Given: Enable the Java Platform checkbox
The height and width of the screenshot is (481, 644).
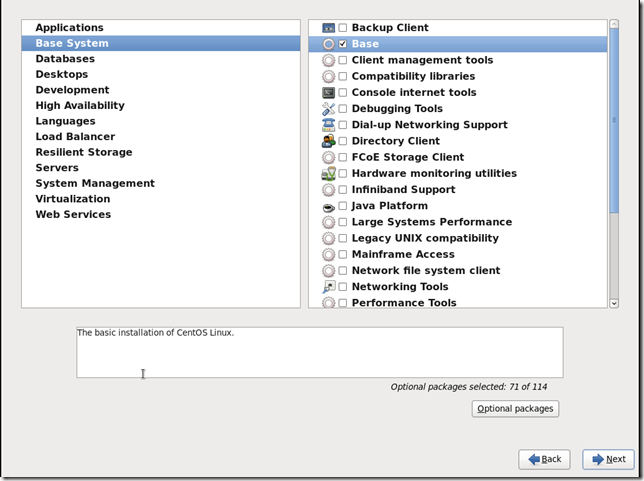Looking at the screenshot, I should pos(343,206).
